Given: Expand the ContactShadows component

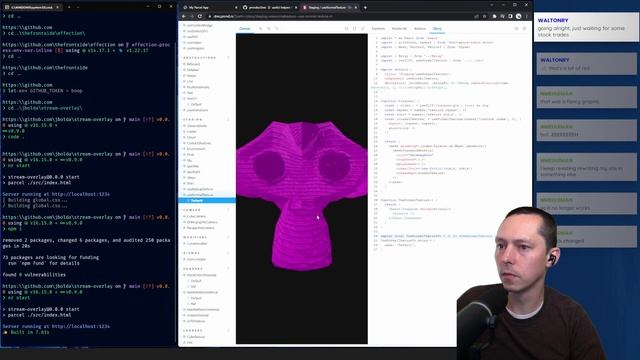Looking at the screenshot, I should 198,143.
